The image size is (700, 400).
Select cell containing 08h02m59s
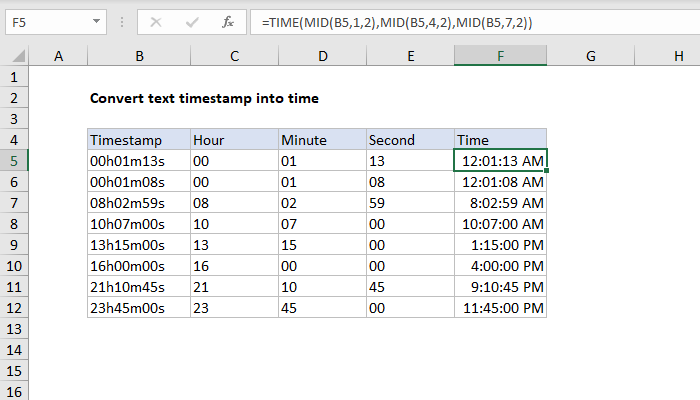[x=139, y=203]
